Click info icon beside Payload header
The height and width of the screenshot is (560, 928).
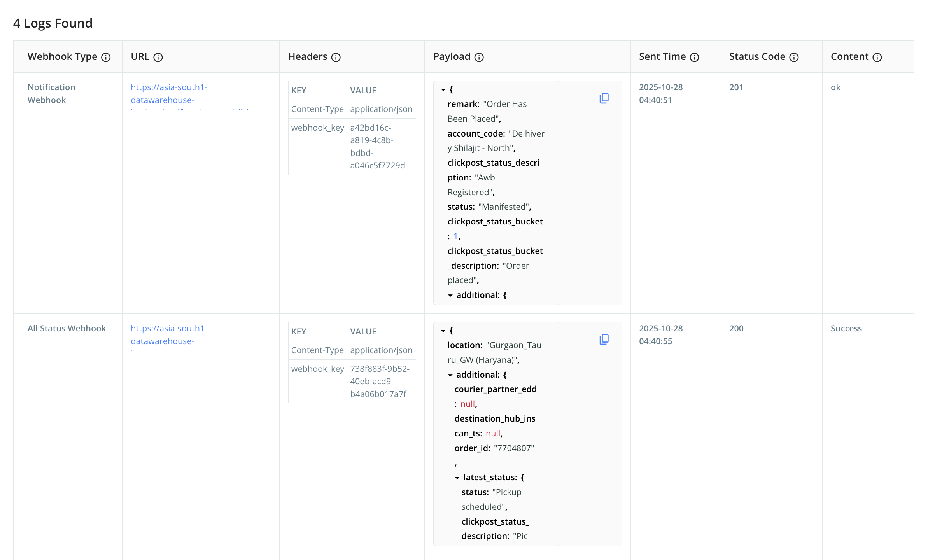[x=479, y=58]
